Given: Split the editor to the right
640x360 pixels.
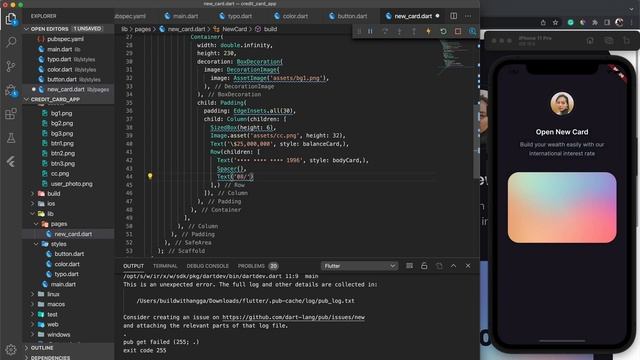Looking at the screenshot, I should click(x=453, y=16).
